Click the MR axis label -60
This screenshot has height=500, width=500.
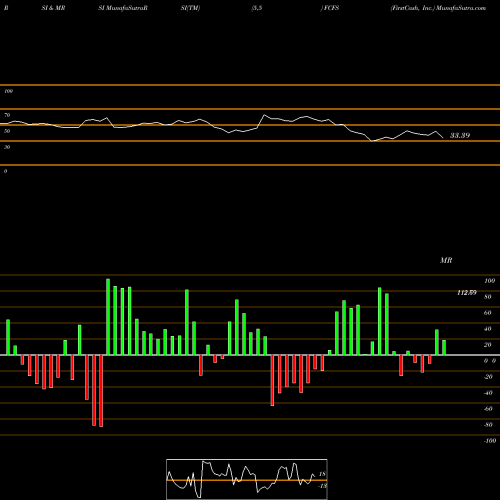(x=488, y=409)
